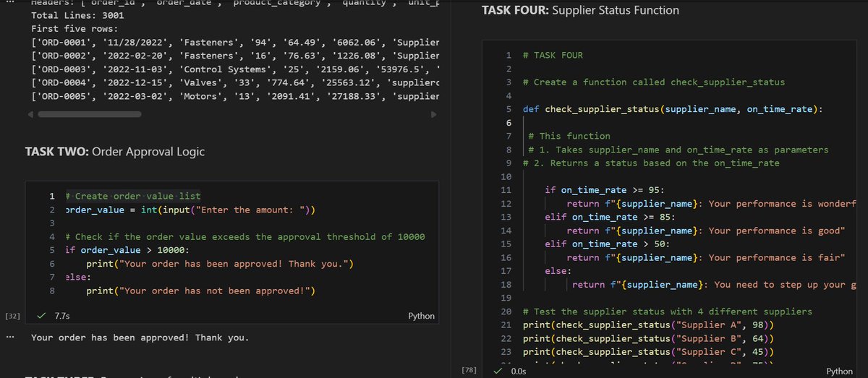
Task: Click the TASK FOUR: Supplier Status Function heading
Action: point(581,11)
